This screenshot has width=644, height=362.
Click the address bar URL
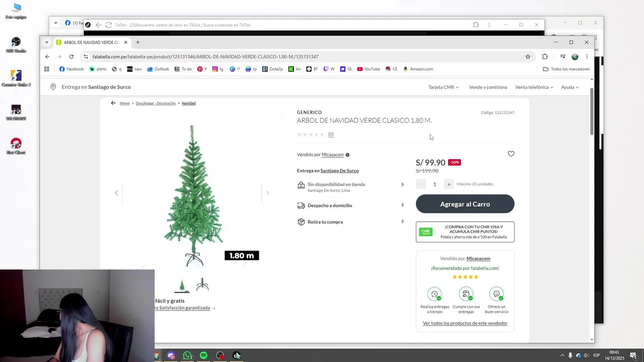pyautogui.click(x=205, y=56)
